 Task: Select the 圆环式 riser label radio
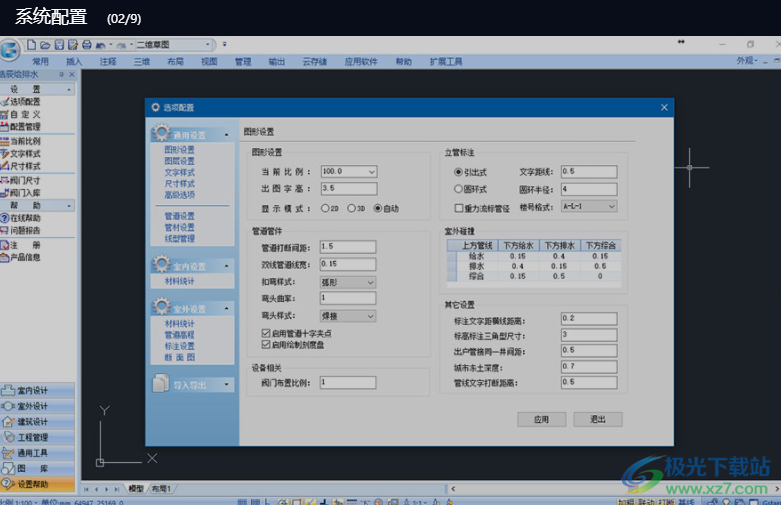pyautogui.click(x=458, y=189)
